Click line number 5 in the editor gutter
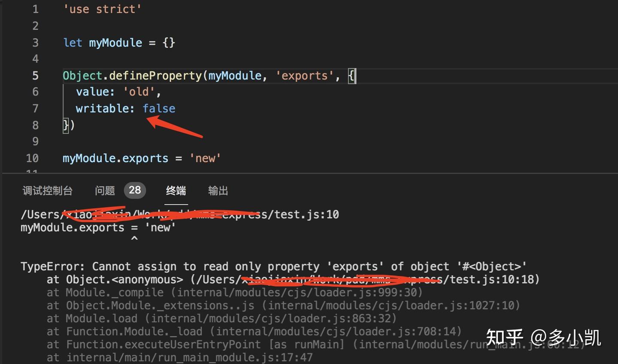The height and width of the screenshot is (364, 618). click(35, 76)
